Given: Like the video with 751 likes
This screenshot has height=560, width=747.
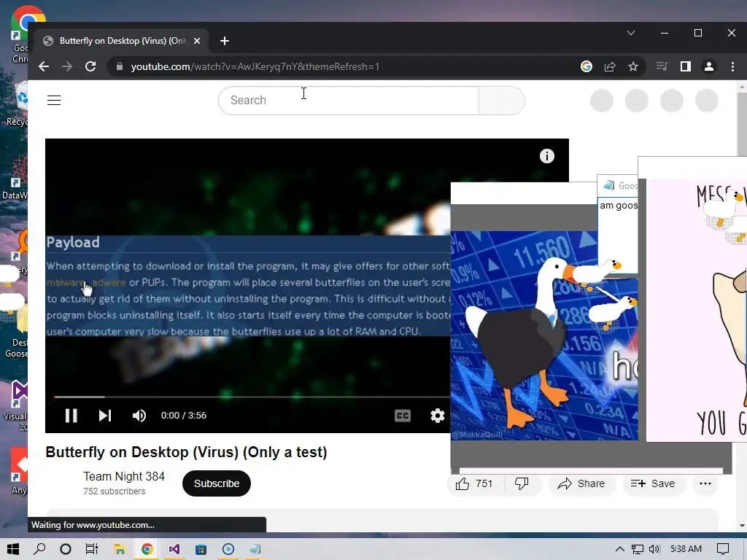Looking at the screenshot, I should pyautogui.click(x=474, y=484).
